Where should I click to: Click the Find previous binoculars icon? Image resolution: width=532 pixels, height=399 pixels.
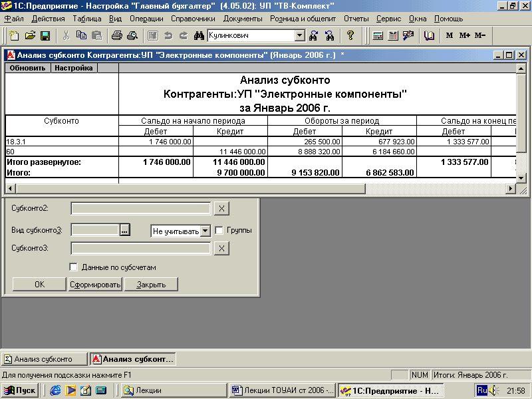329,35
